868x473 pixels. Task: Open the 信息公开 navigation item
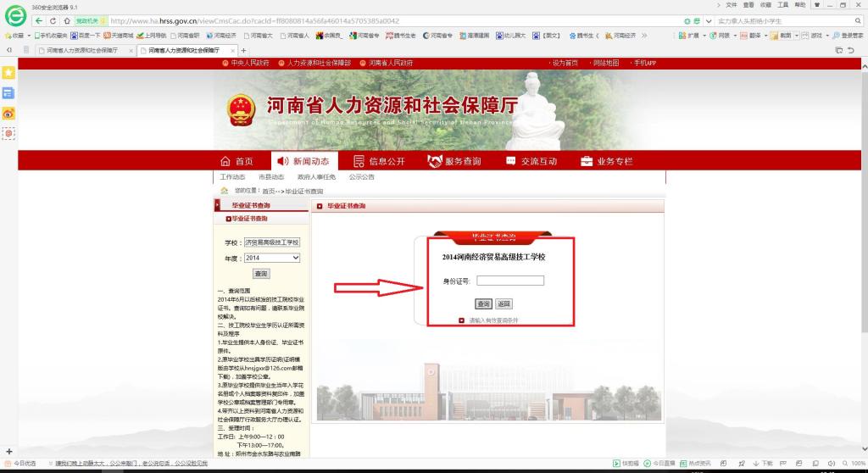379,161
